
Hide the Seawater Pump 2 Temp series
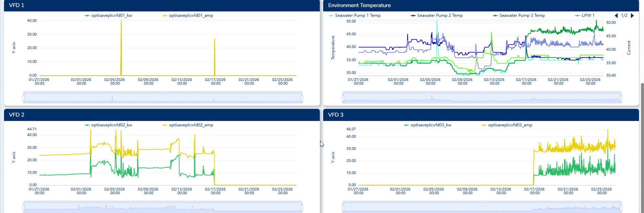click(x=440, y=16)
